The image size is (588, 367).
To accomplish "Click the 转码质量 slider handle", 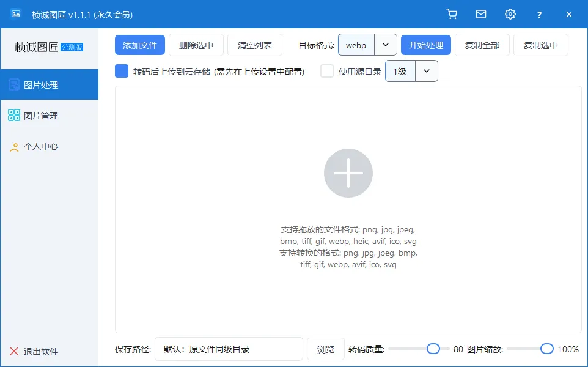I will click(433, 349).
